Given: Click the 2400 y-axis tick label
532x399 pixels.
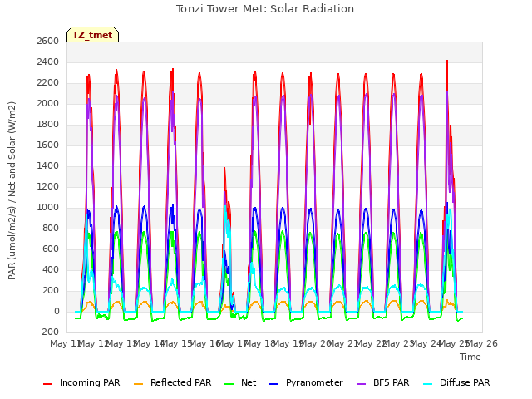Looking at the screenshot, I should point(48,62).
